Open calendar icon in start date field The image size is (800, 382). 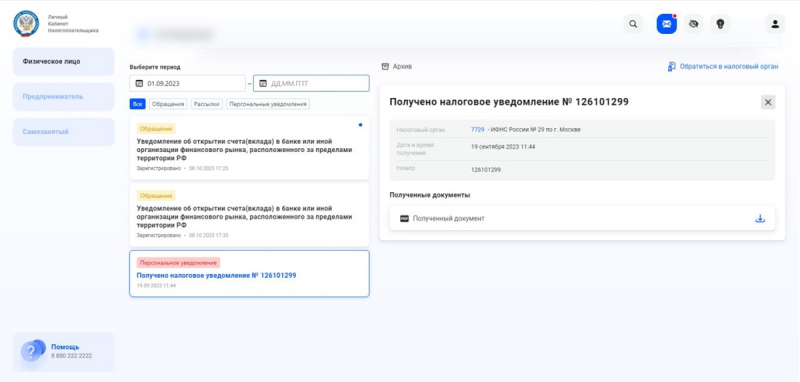click(x=139, y=83)
